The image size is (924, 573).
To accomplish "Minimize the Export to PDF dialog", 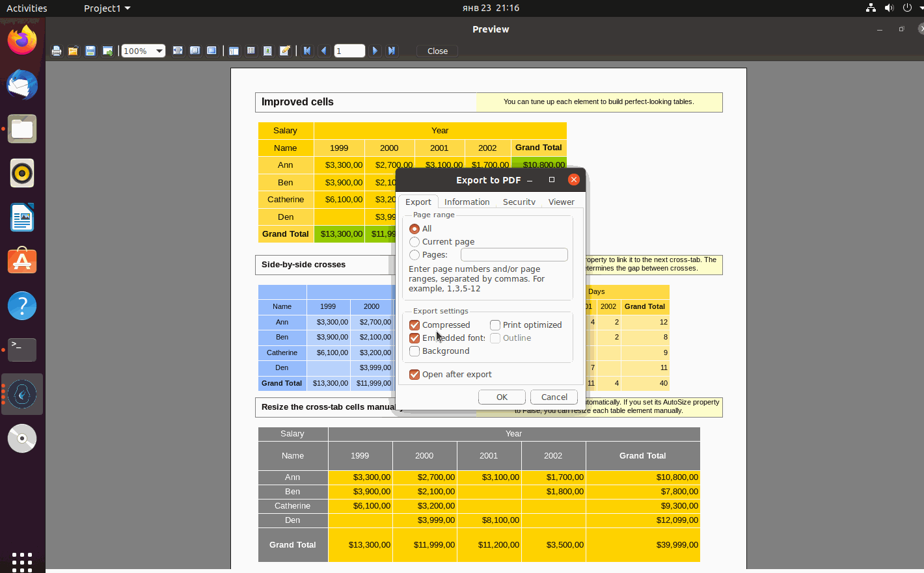I will pyautogui.click(x=530, y=180).
